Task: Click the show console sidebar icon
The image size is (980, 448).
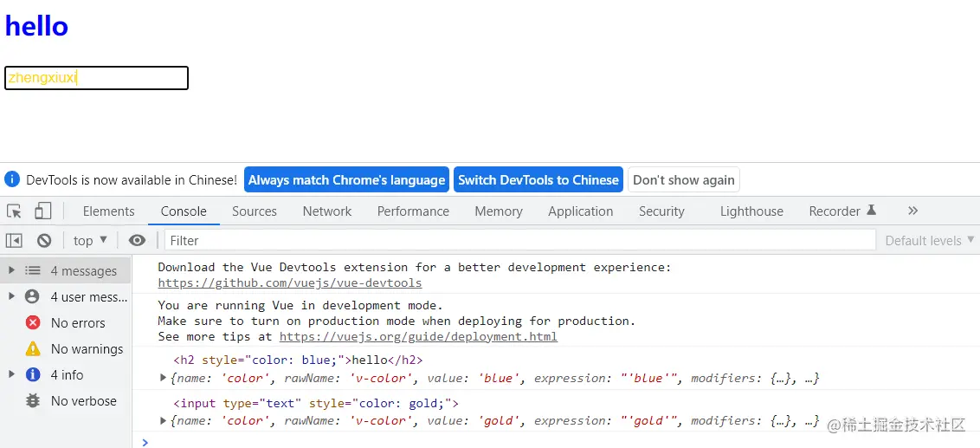Action: tap(14, 241)
